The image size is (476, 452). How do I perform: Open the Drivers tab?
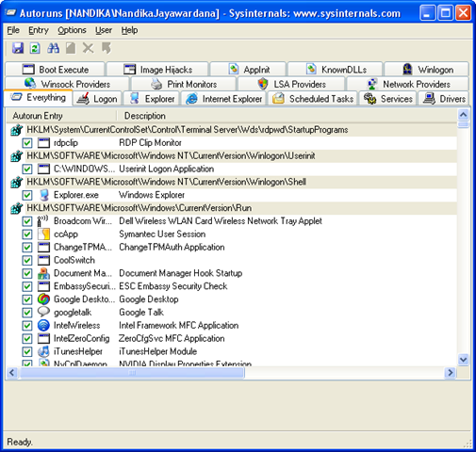coord(444,99)
